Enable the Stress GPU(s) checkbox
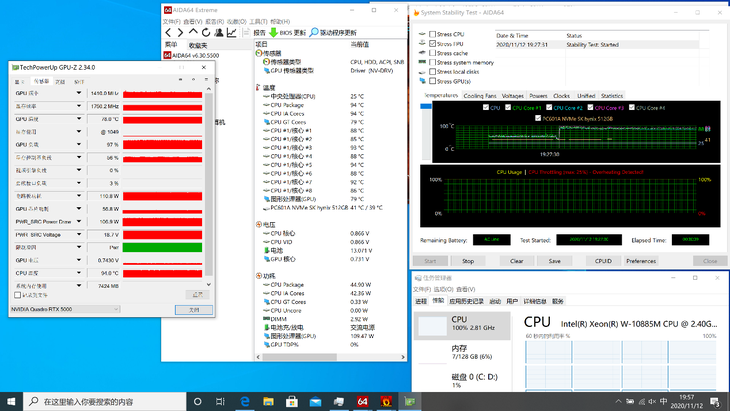 point(431,80)
